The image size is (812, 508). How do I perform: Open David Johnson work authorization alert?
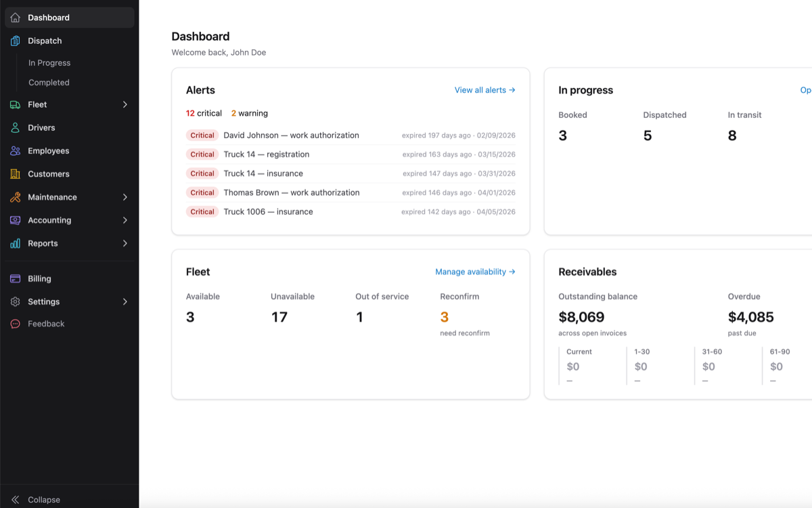pyautogui.click(x=351, y=135)
